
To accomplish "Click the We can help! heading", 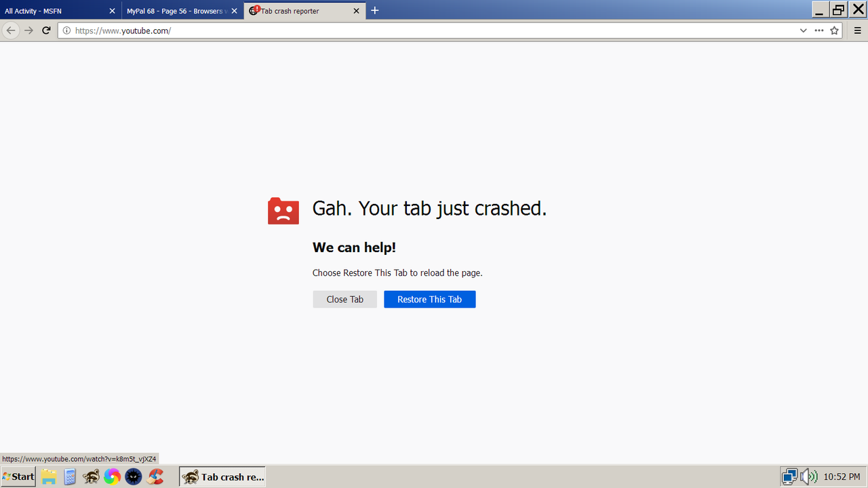I will pyautogui.click(x=354, y=247).
